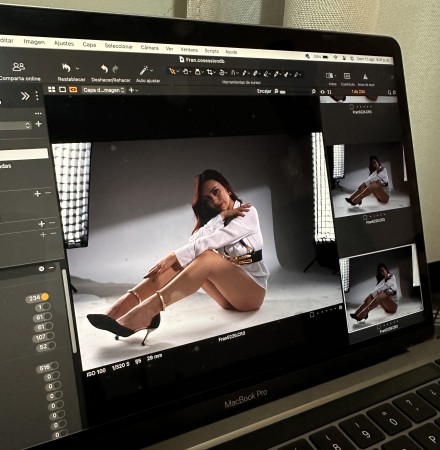Open the Cámara menu
Viewport: 440px width, 450px height.
tap(149, 47)
